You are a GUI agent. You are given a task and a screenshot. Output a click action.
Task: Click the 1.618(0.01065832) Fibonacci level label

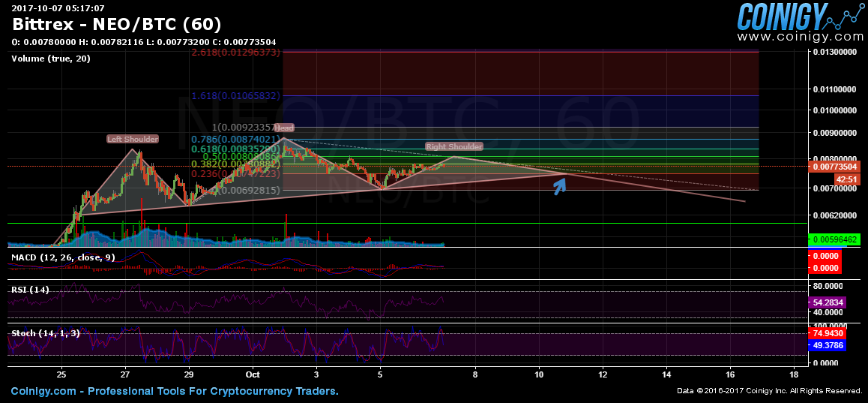click(236, 96)
